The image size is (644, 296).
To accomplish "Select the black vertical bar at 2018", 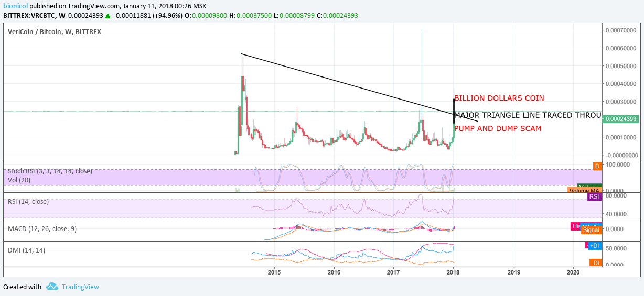I will tap(454, 111).
